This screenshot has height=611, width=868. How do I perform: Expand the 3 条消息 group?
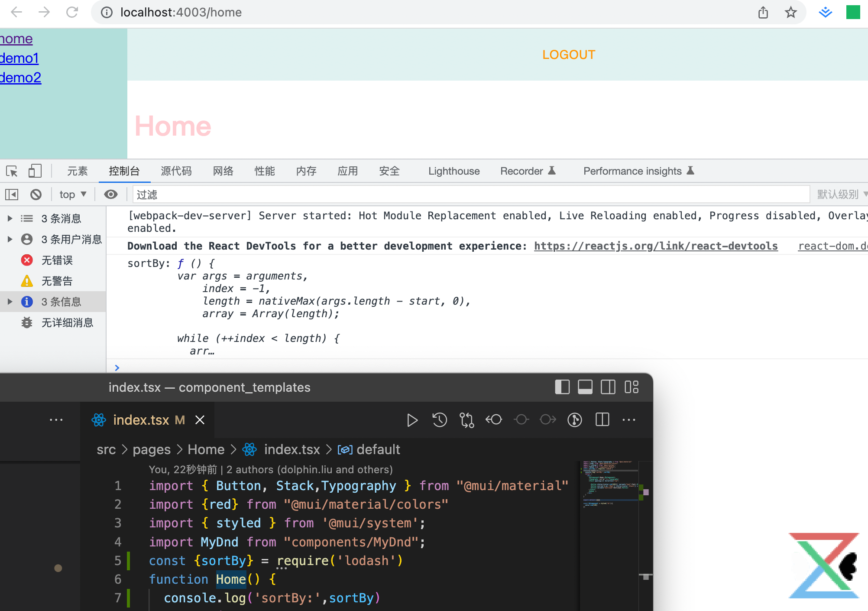[x=10, y=218]
